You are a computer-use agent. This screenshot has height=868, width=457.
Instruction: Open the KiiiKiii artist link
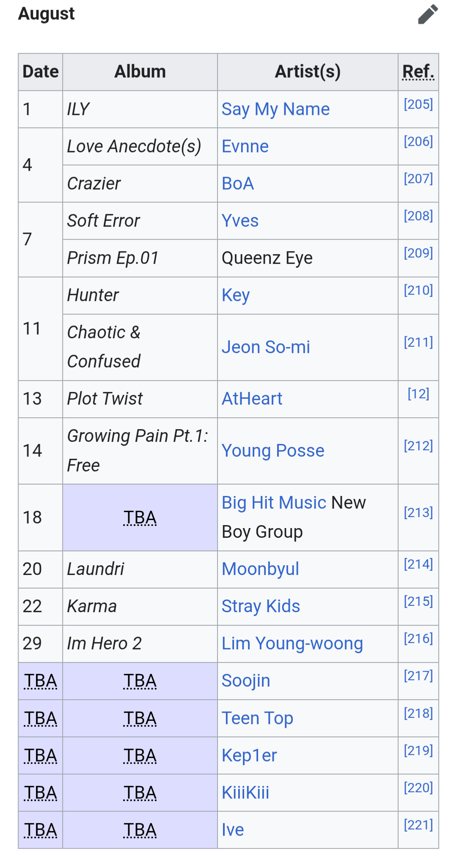(245, 793)
